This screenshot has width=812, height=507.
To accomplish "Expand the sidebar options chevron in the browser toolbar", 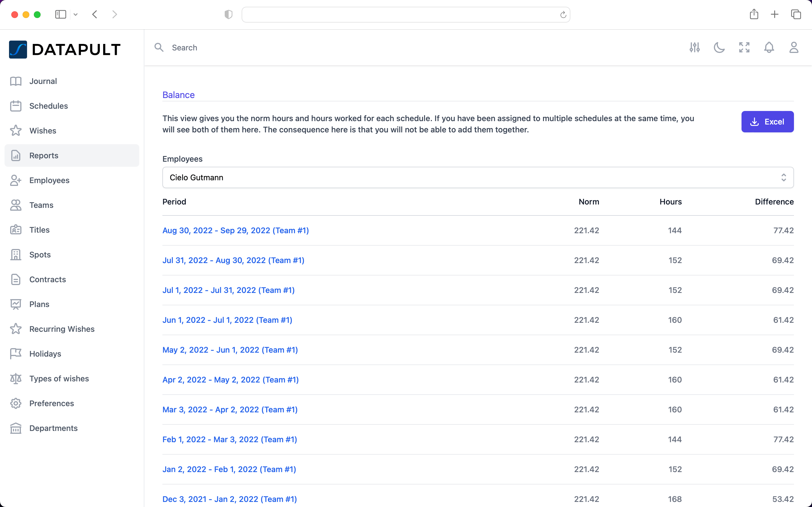I will point(76,14).
